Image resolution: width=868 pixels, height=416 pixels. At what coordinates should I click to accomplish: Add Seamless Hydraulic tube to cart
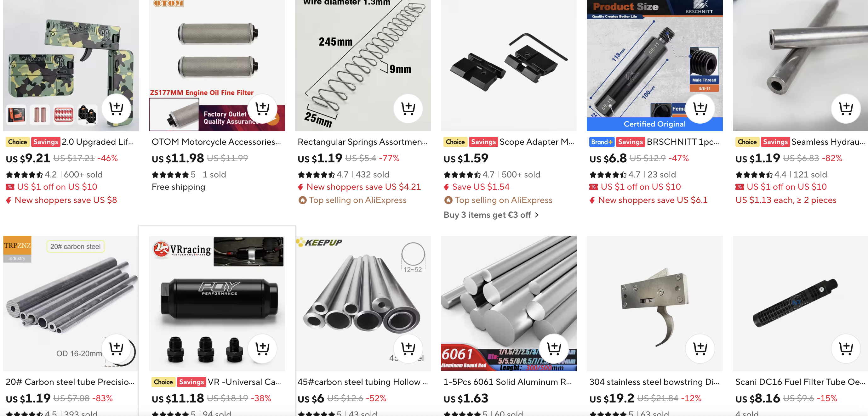[x=846, y=108]
